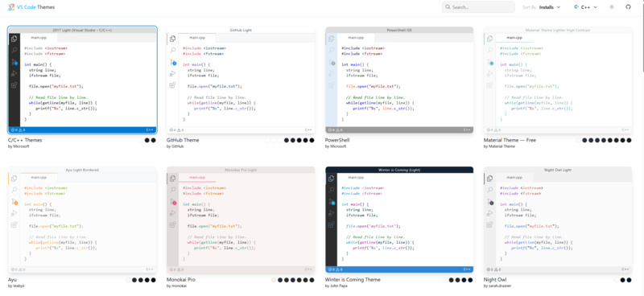Click Extensions icon in 2017 Light preview

[14, 85]
